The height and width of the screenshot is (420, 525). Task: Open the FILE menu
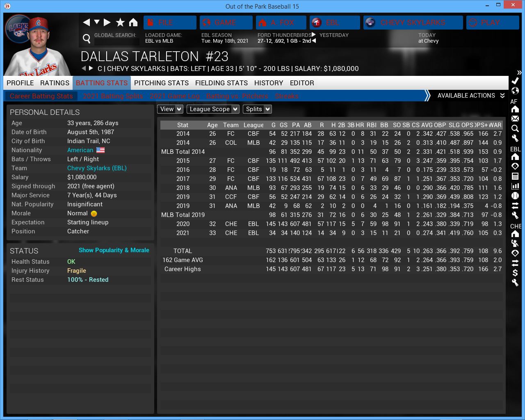[x=170, y=23]
